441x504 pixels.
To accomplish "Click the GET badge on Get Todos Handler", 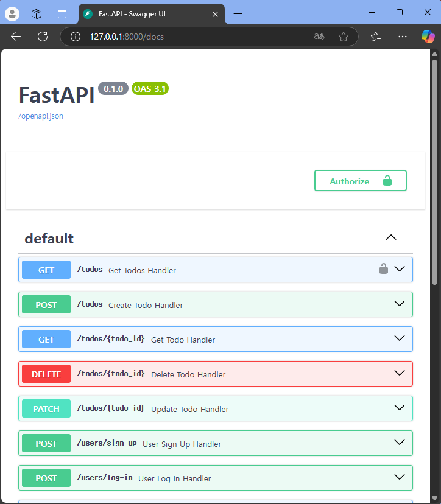I will pyautogui.click(x=46, y=270).
